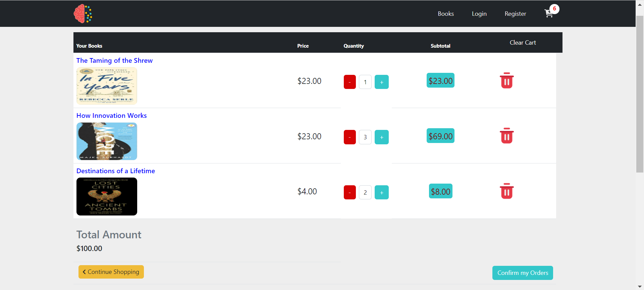Click the brain logo in the navbar
Screen dimensions: 644x290
[83, 13]
